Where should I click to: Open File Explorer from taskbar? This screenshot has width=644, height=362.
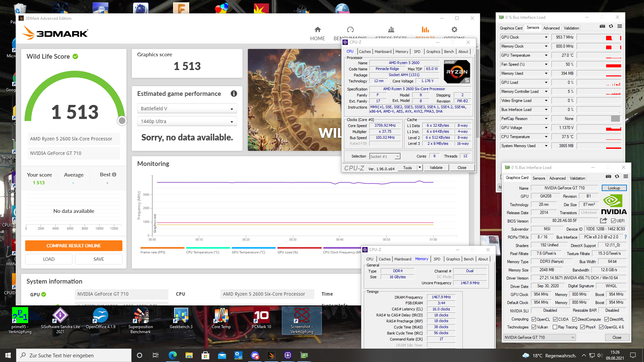click(189, 355)
